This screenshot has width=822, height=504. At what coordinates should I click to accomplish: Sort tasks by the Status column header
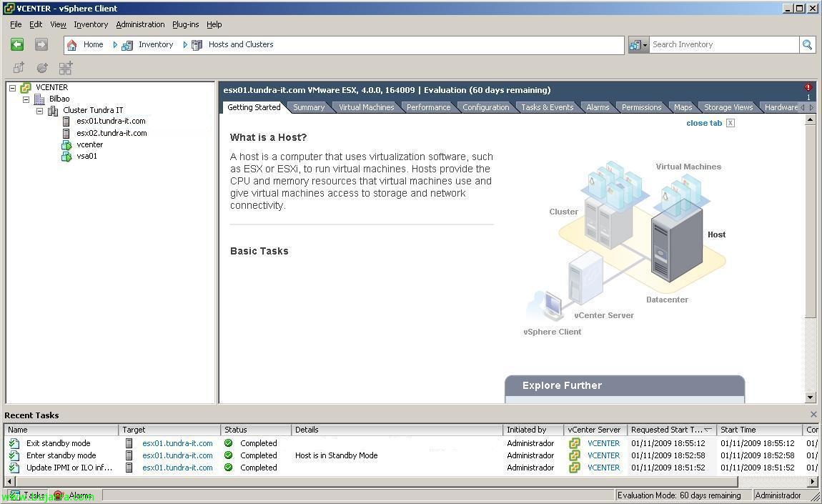pyautogui.click(x=256, y=430)
